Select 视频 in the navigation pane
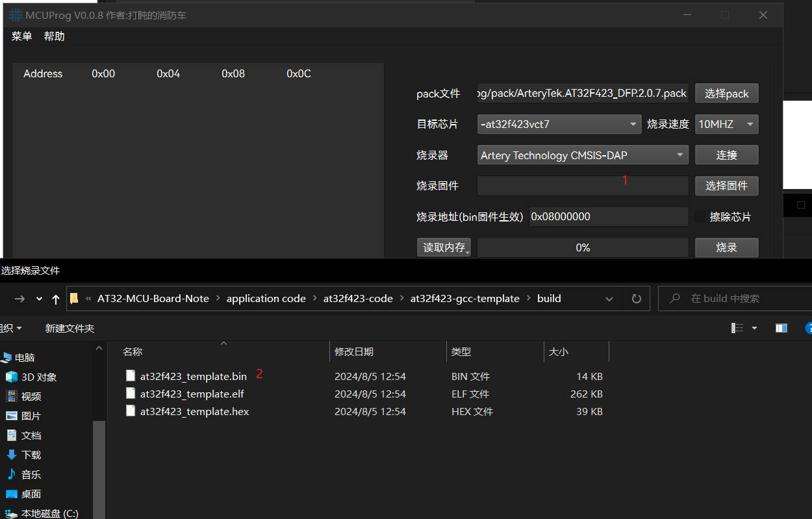 (31, 396)
